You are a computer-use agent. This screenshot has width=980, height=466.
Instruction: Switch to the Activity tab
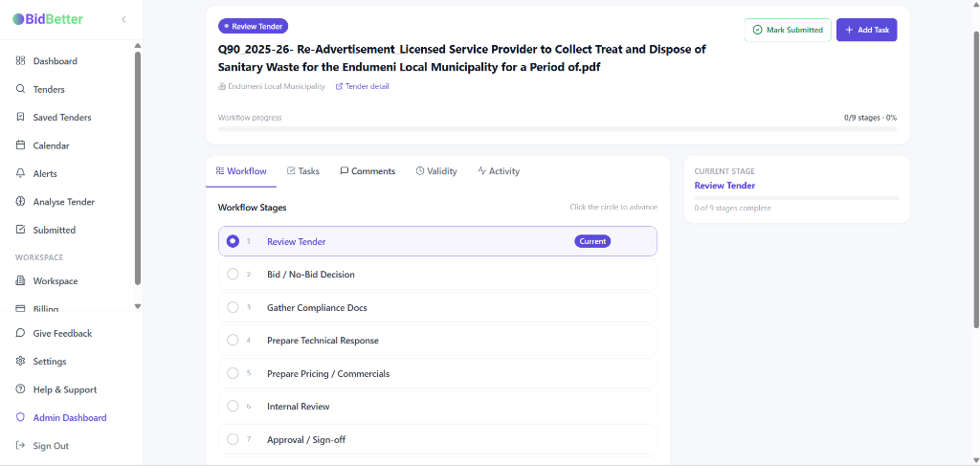[x=498, y=171]
